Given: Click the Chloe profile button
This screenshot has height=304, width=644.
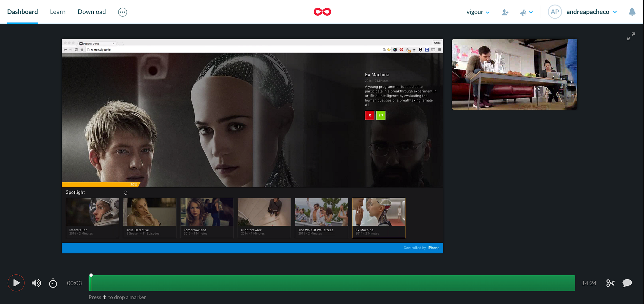Looking at the screenshot, I should pyautogui.click(x=437, y=43).
